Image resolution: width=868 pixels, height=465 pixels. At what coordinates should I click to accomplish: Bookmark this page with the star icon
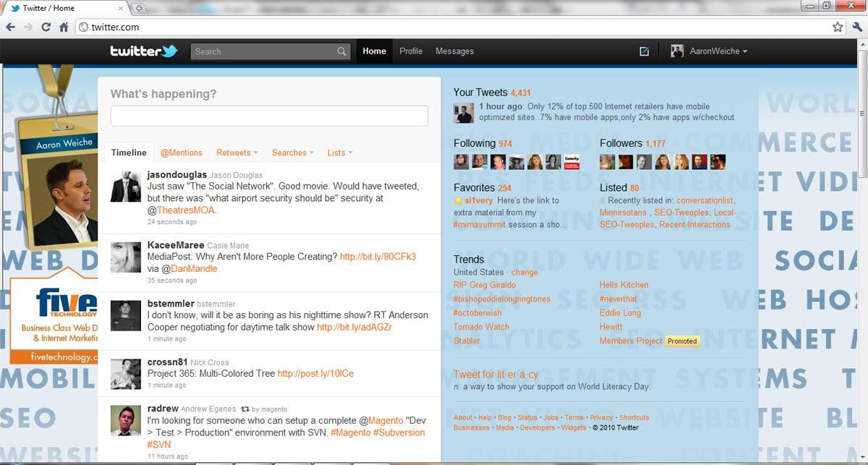tap(838, 27)
